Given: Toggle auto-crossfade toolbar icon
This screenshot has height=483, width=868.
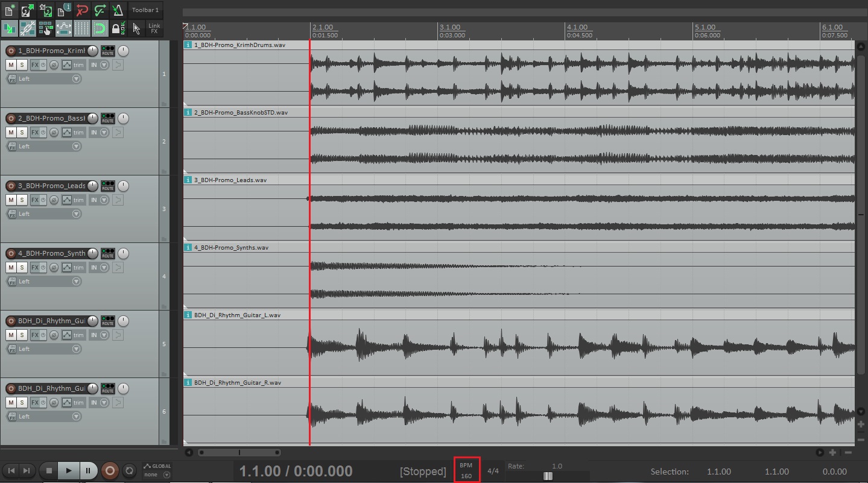Looking at the screenshot, I should (x=9, y=28).
